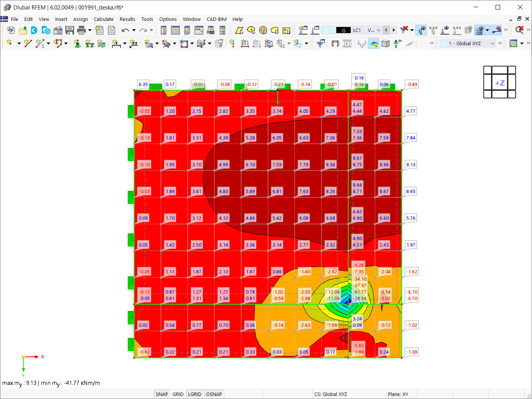
Task: Open the CAD-BIM menu
Action: coord(217,19)
